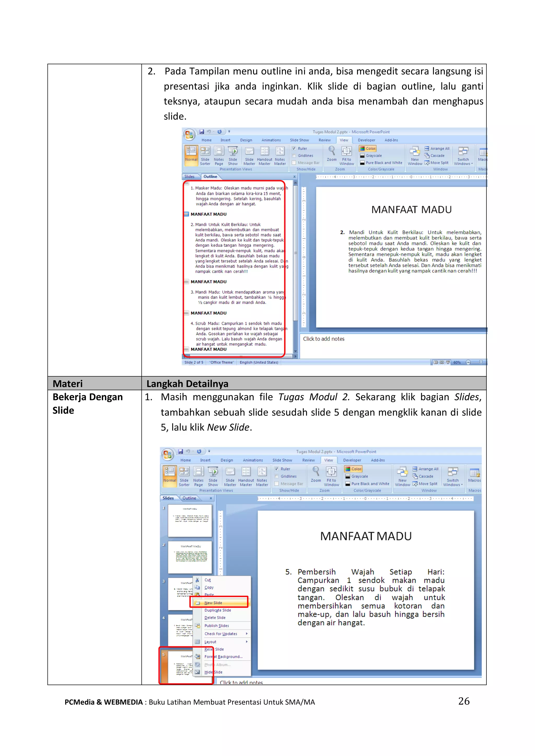
Task: Click "Office Theme" in status bar
Action: pyautogui.click(x=222, y=362)
